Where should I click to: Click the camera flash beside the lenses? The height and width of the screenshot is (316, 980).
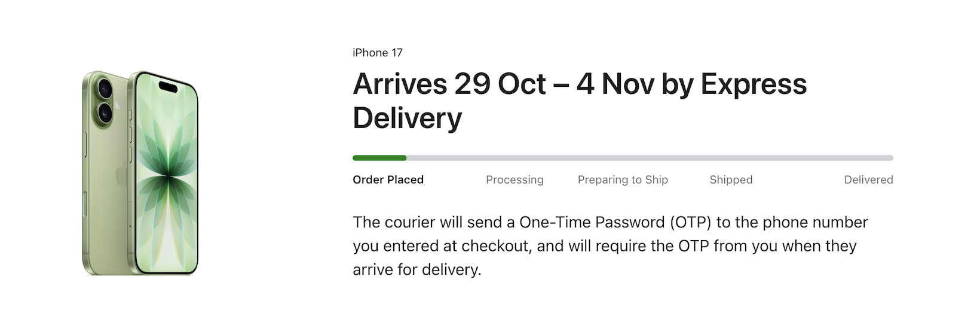tap(118, 105)
